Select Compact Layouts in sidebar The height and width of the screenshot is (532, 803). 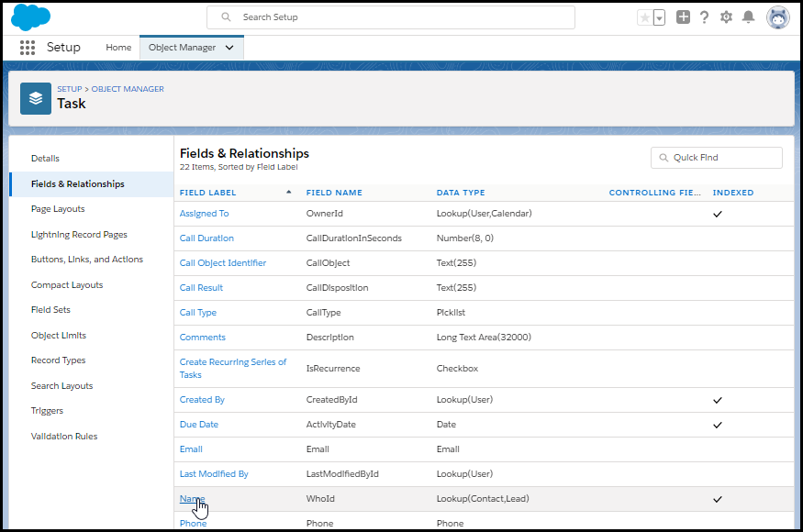click(x=67, y=284)
